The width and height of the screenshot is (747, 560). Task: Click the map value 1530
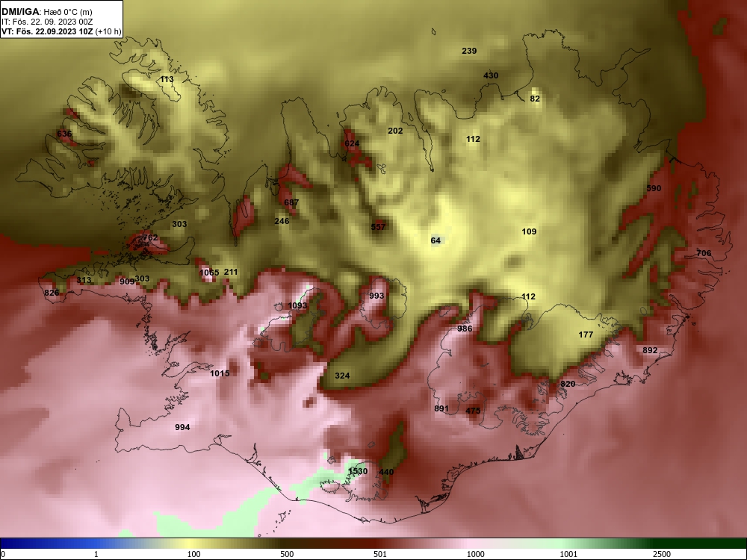(358, 471)
